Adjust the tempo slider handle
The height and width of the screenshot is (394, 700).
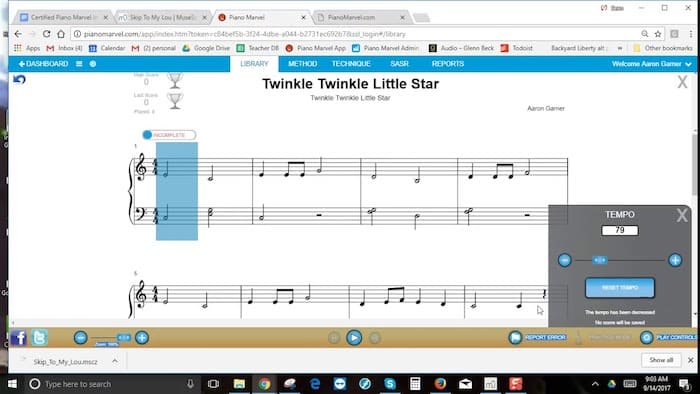pyautogui.click(x=600, y=260)
